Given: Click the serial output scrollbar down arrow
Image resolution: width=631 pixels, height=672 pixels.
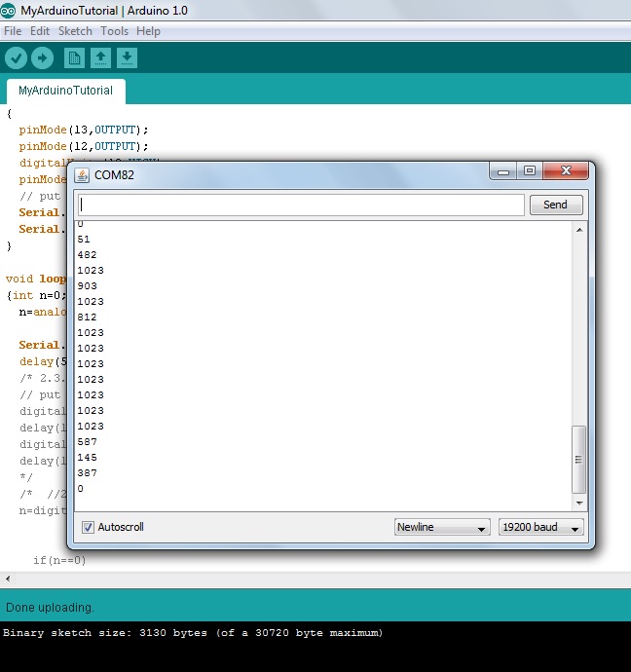Looking at the screenshot, I should click(579, 504).
